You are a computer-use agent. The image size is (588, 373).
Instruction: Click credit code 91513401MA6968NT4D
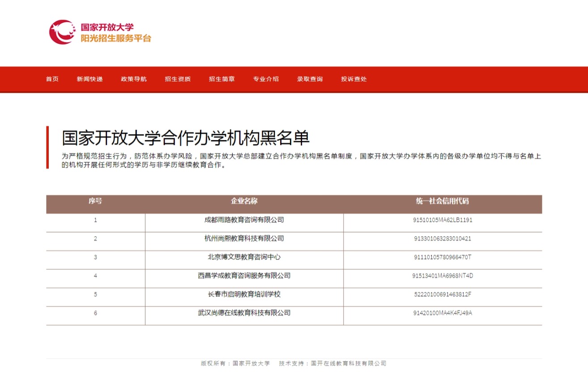(x=443, y=276)
